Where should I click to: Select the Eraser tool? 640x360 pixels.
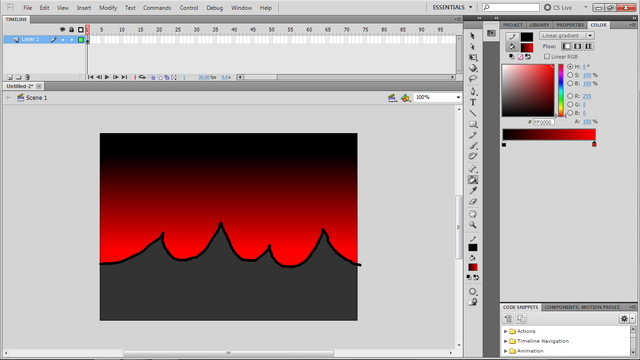[x=473, y=201]
